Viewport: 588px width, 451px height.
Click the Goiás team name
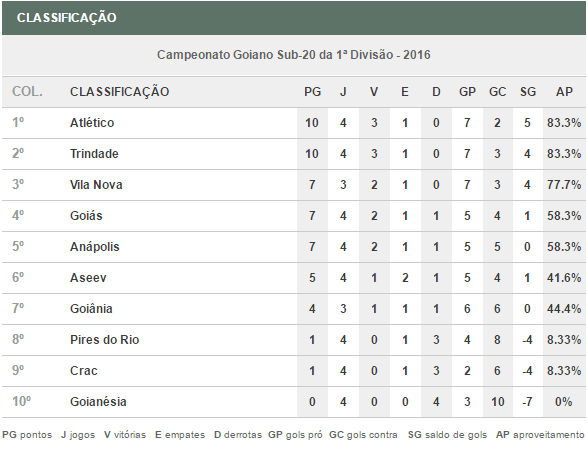[x=86, y=216]
